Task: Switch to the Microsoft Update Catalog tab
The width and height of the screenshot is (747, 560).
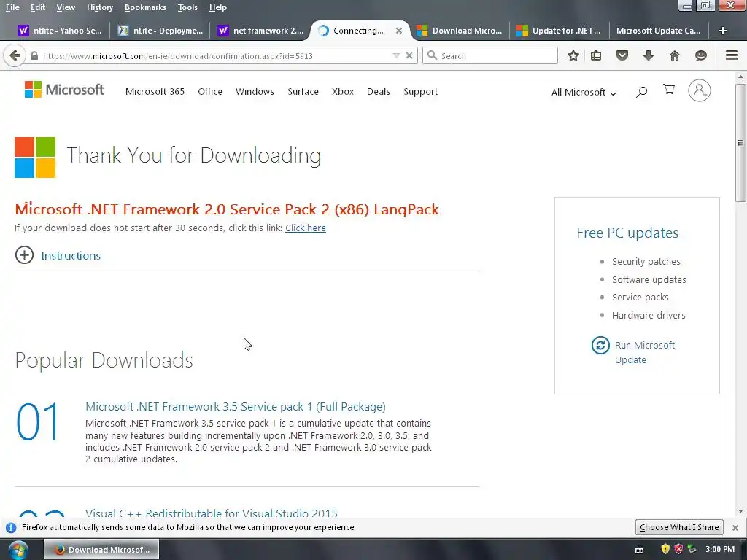Action: [659, 31]
